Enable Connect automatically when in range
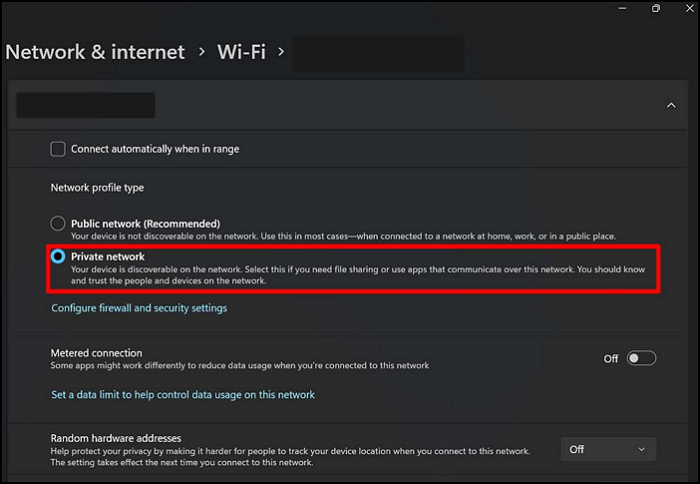This screenshot has width=700, height=484. 58,149
